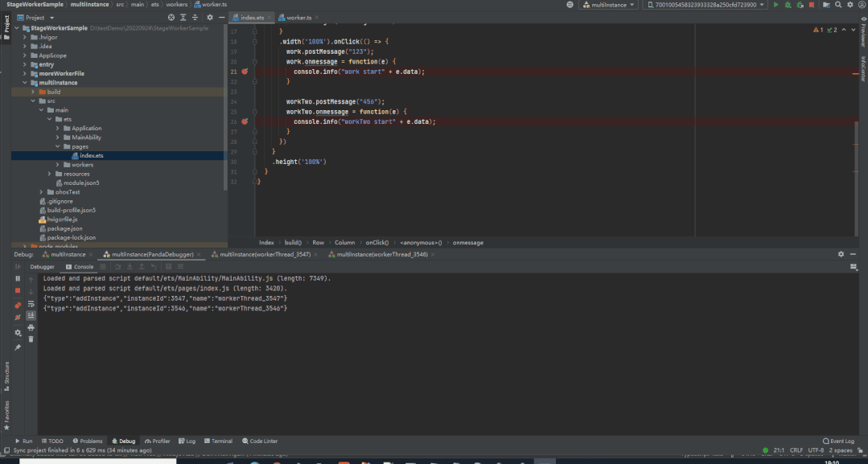868x464 pixels.
Task: Click View Breakpoints icon in debug sidebar
Action: pos(18,305)
